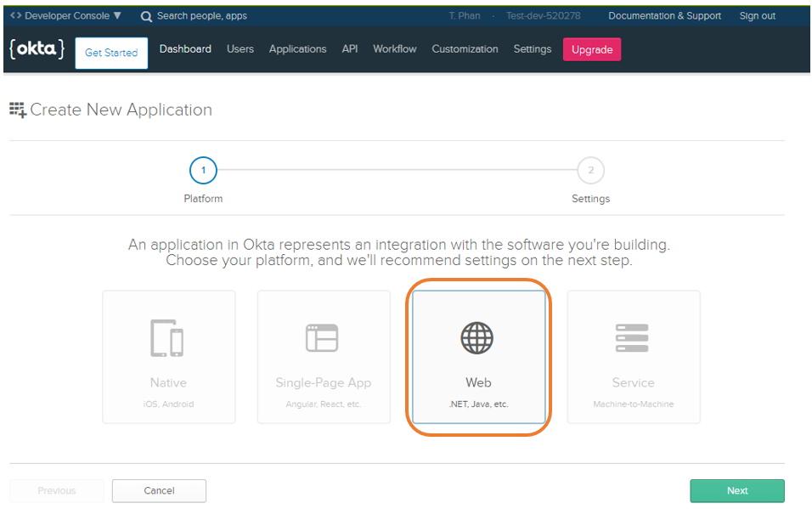The width and height of the screenshot is (812, 509).
Task: Select the Native platform label
Action: click(x=168, y=382)
